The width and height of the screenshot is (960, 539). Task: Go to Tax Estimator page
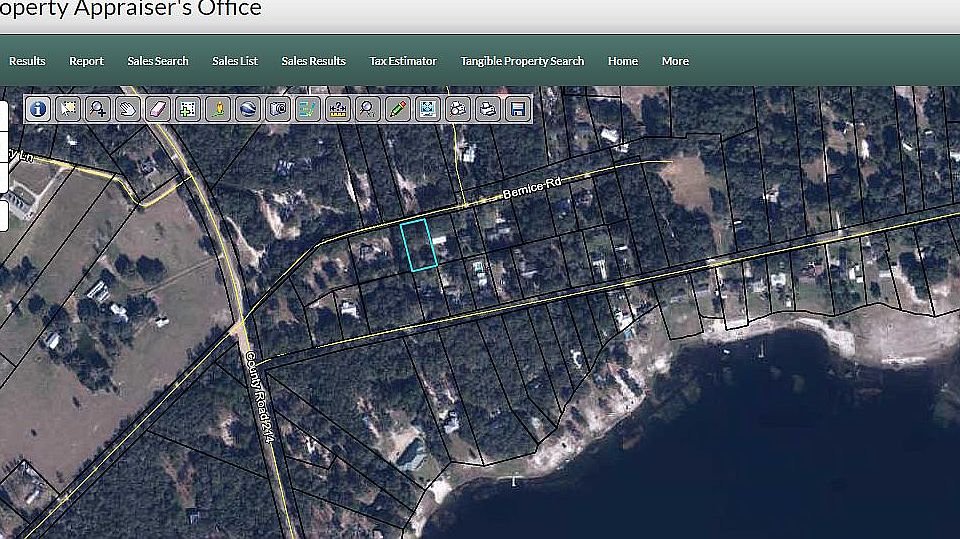click(x=403, y=61)
